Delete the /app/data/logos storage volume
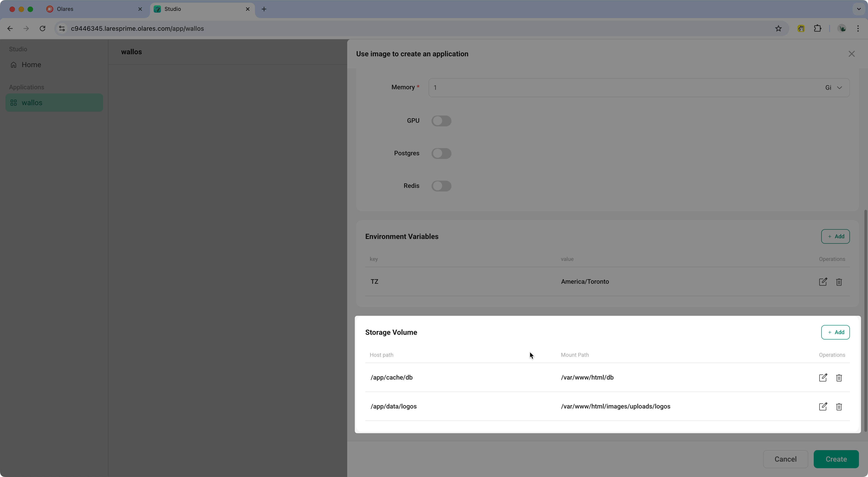This screenshot has width=868, height=477. 839,406
